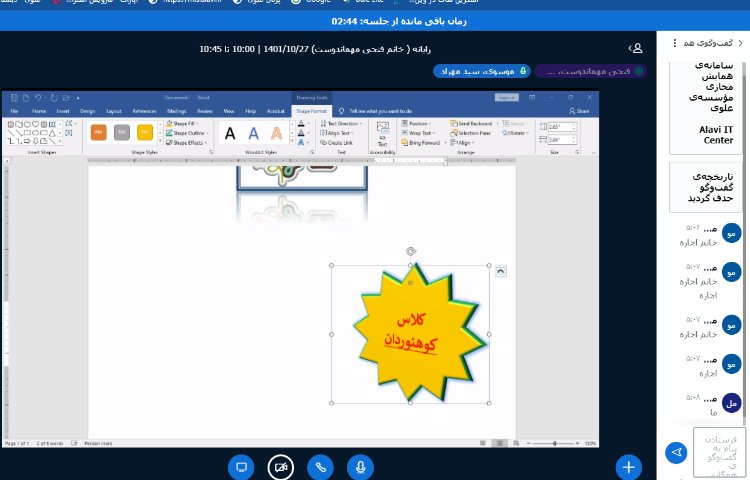Screen dimensions: 750x480
Task: Apply the gray shape style preset
Action: pos(122,132)
